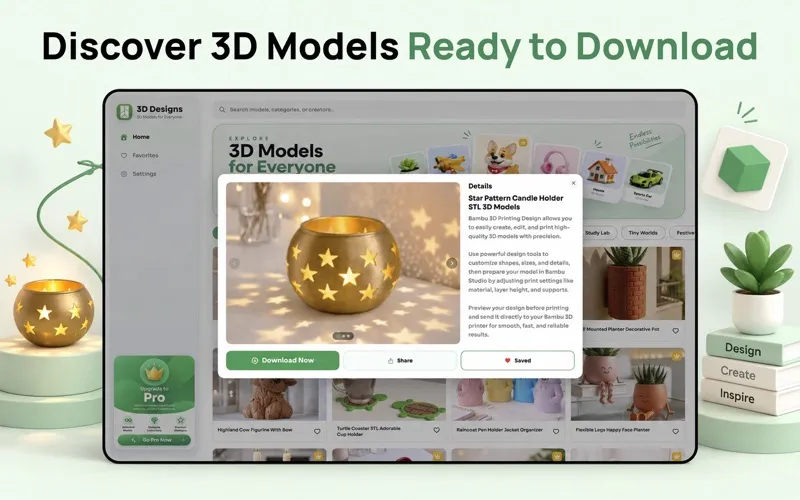Image resolution: width=800 pixels, height=500 pixels.
Task: Click the Unlimited Models icon in Pro card
Action: point(128,421)
